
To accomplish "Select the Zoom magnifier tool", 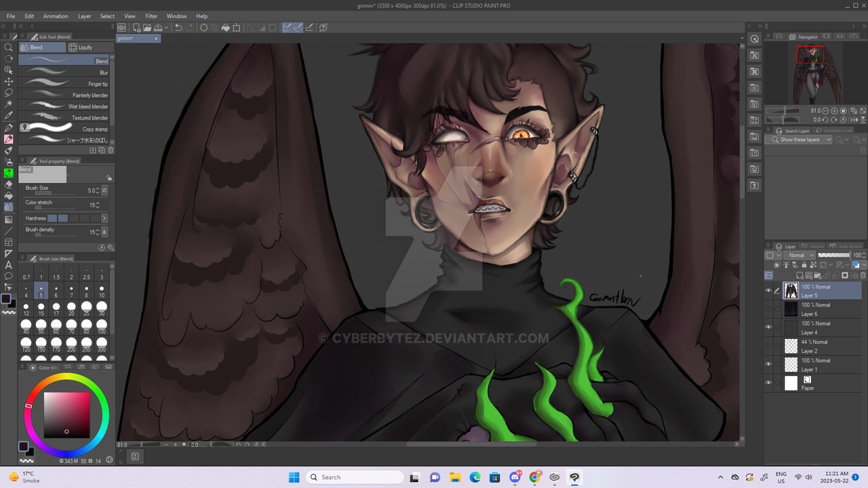I will coord(9,47).
